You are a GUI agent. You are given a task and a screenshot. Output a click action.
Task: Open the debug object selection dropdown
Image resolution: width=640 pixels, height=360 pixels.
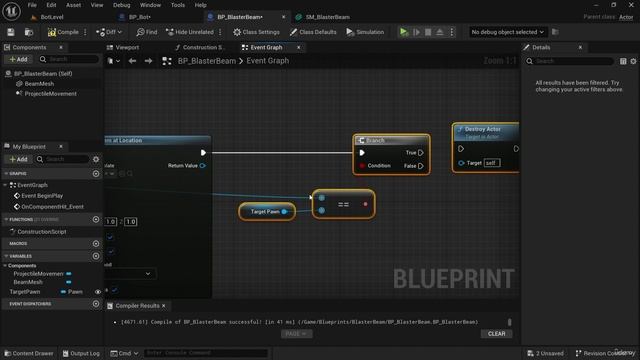point(507,32)
